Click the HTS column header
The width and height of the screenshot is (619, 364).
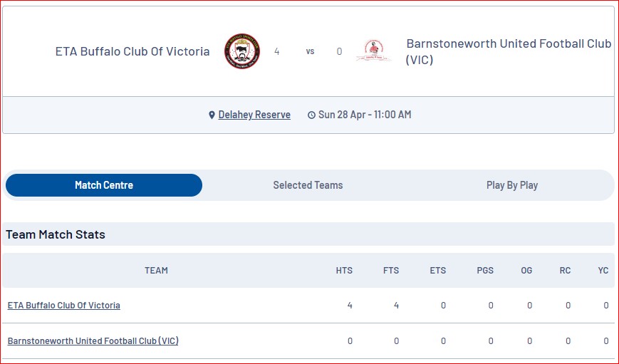pyautogui.click(x=344, y=271)
